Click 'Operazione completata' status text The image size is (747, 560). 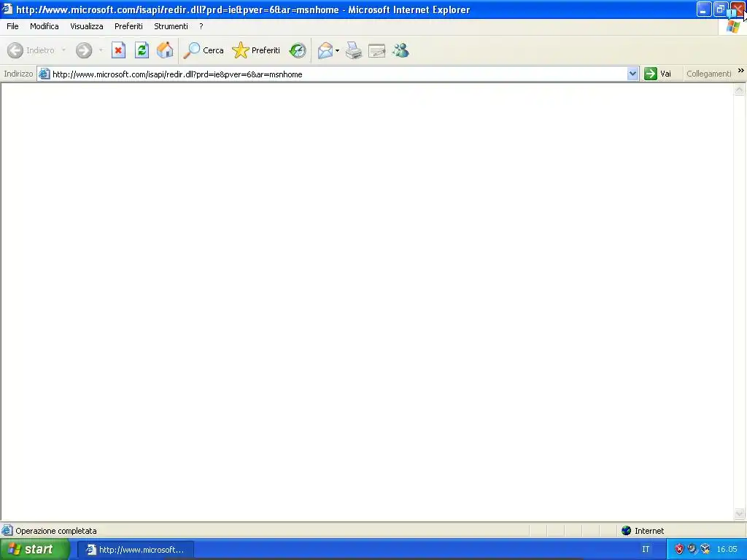56,531
